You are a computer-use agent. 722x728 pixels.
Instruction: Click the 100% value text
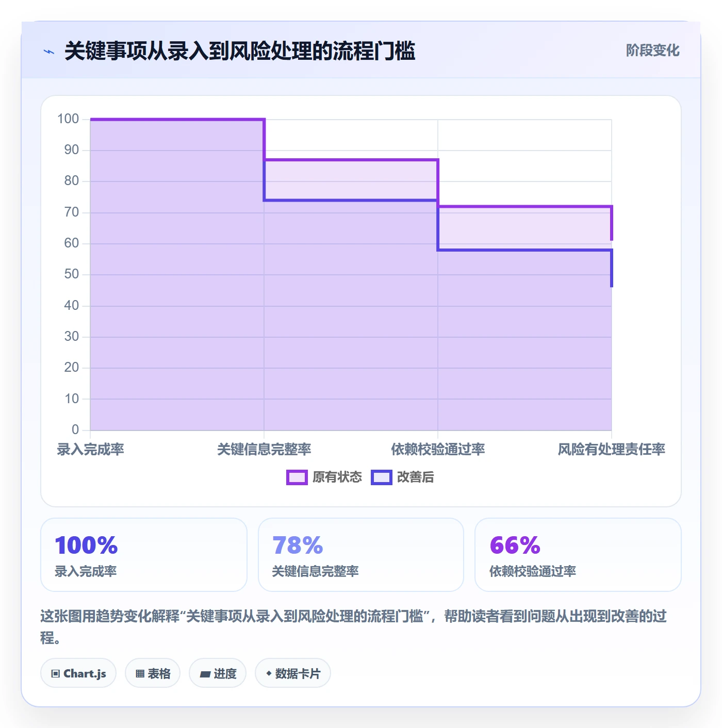click(x=86, y=545)
